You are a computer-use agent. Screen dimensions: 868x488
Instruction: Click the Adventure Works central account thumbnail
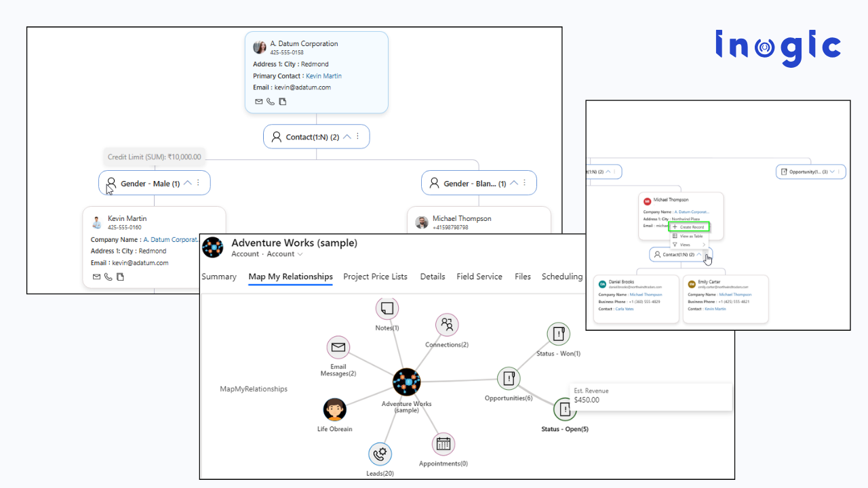(x=406, y=382)
